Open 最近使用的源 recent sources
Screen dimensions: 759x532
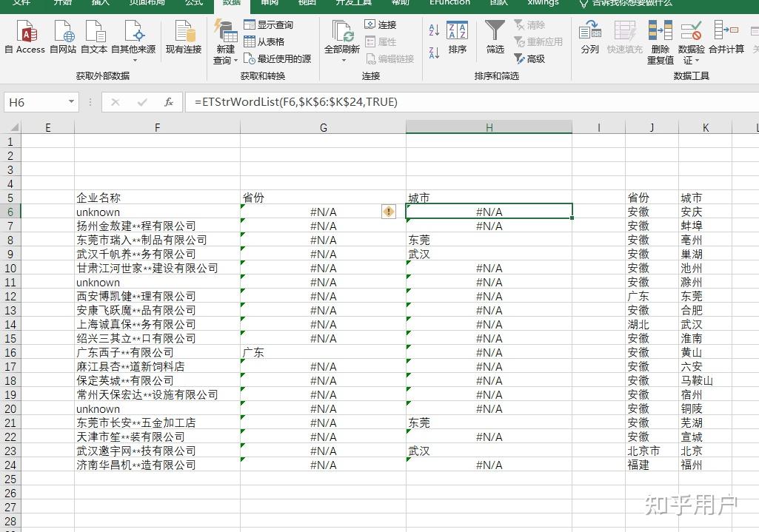click(x=278, y=58)
